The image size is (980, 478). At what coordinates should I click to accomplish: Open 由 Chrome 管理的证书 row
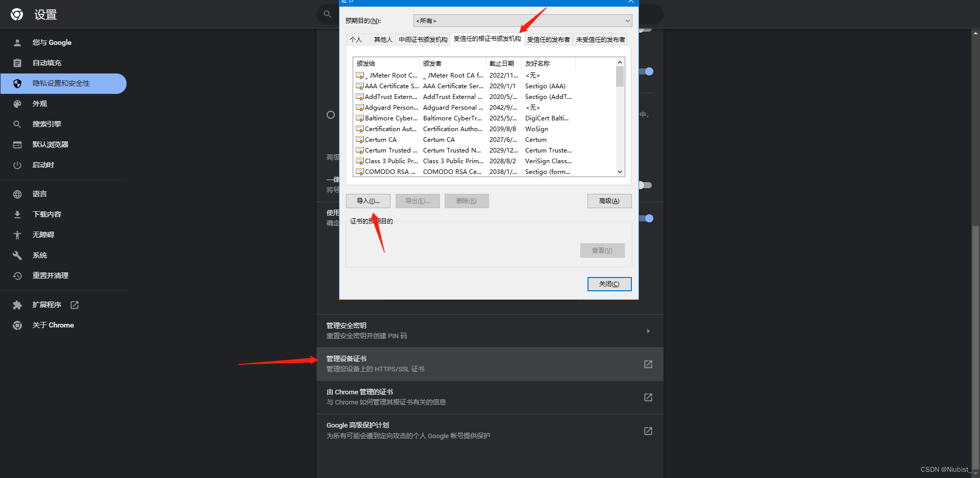pyautogui.click(x=490, y=397)
